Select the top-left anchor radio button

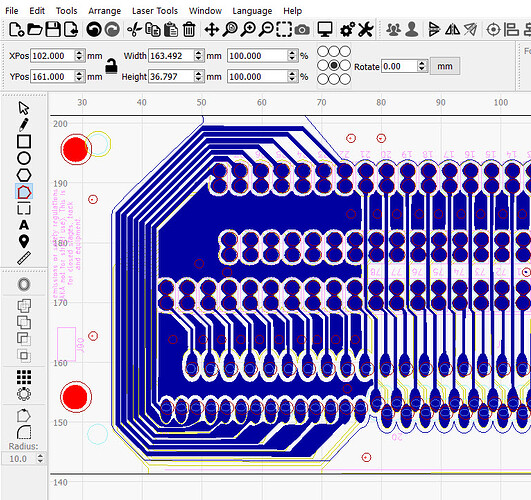point(323,51)
